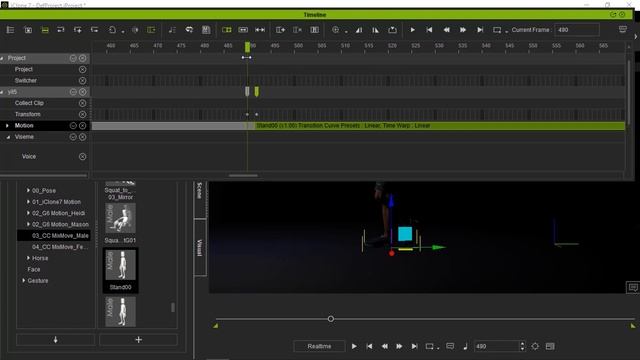
Task: Jump to start frame in Timeline toolbar
Action: (x=429, y=30)
